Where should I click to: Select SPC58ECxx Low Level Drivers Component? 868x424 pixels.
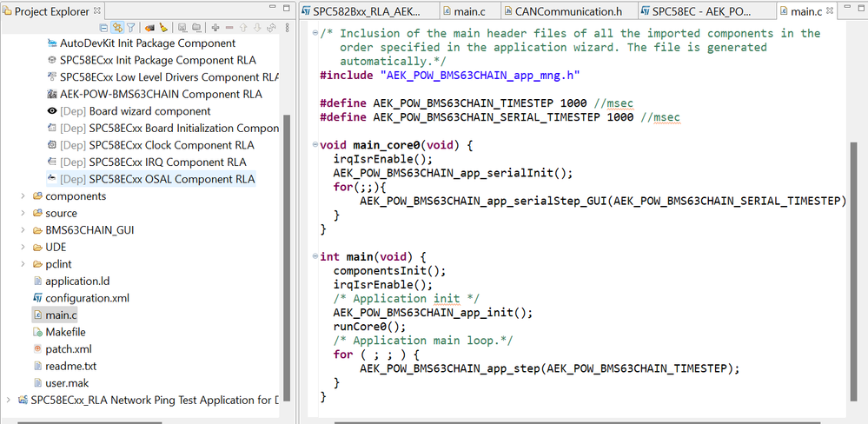(x=162, y=77)
